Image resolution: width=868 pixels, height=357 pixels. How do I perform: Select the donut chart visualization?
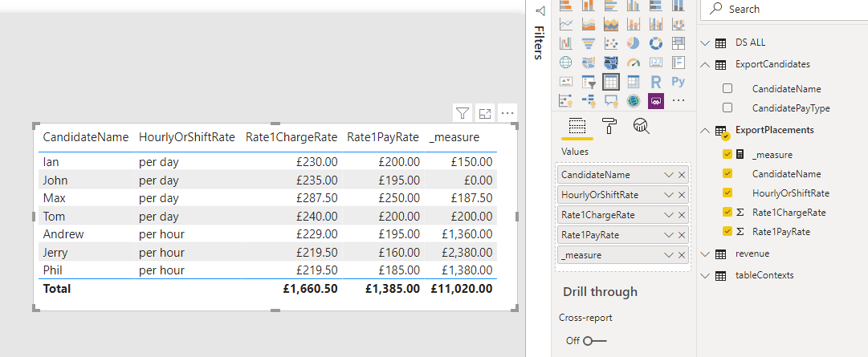pos(655,43)
